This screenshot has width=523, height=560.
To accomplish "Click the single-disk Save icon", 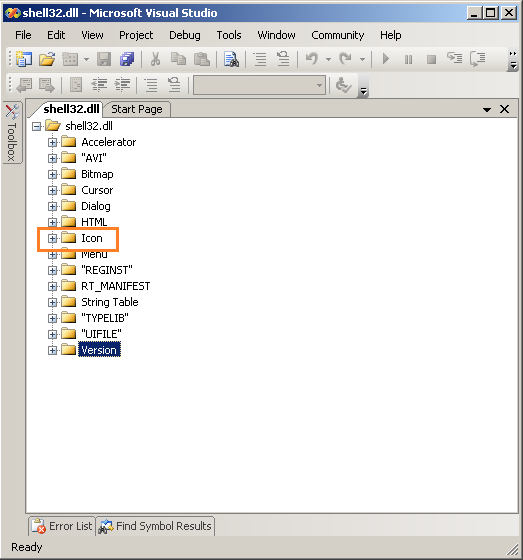I will pos(104,59).
